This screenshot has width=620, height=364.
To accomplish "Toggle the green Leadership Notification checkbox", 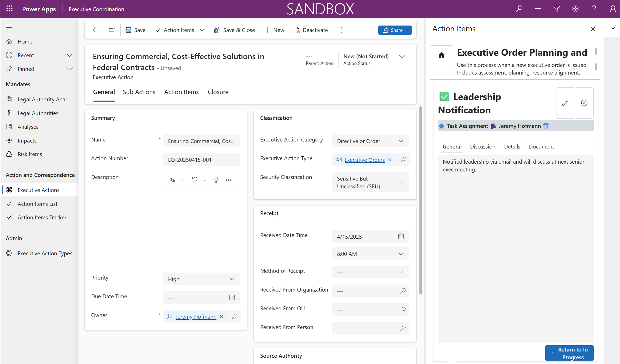I will click(444, 97).
